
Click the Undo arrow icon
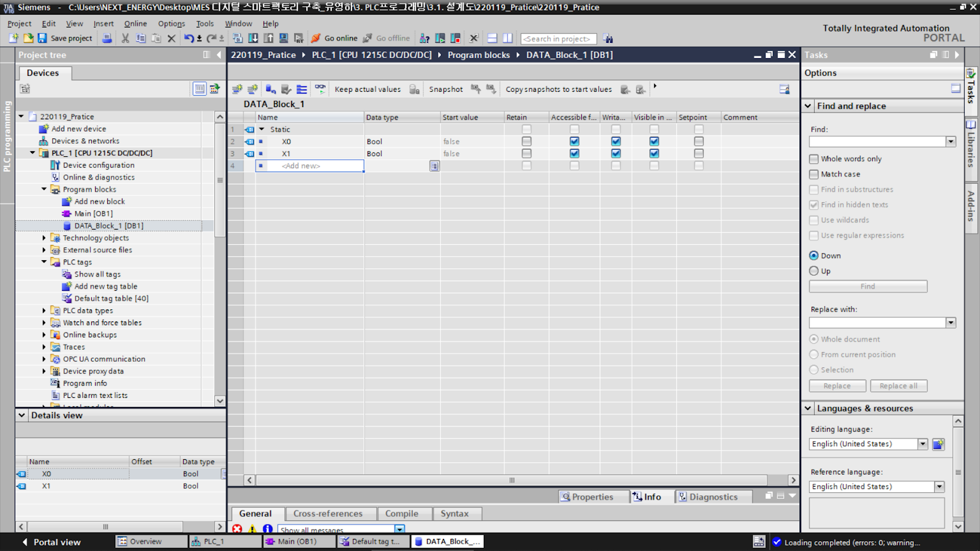point(189,38)
